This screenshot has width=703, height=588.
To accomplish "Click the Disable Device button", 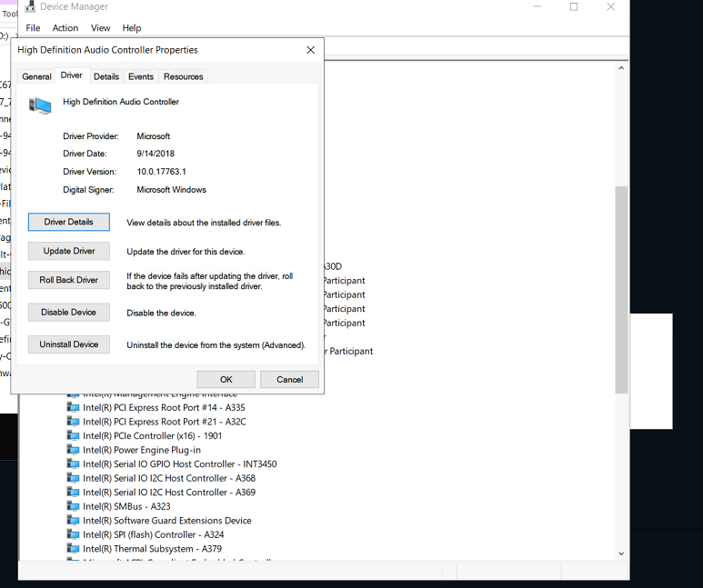I will point(68,312).
